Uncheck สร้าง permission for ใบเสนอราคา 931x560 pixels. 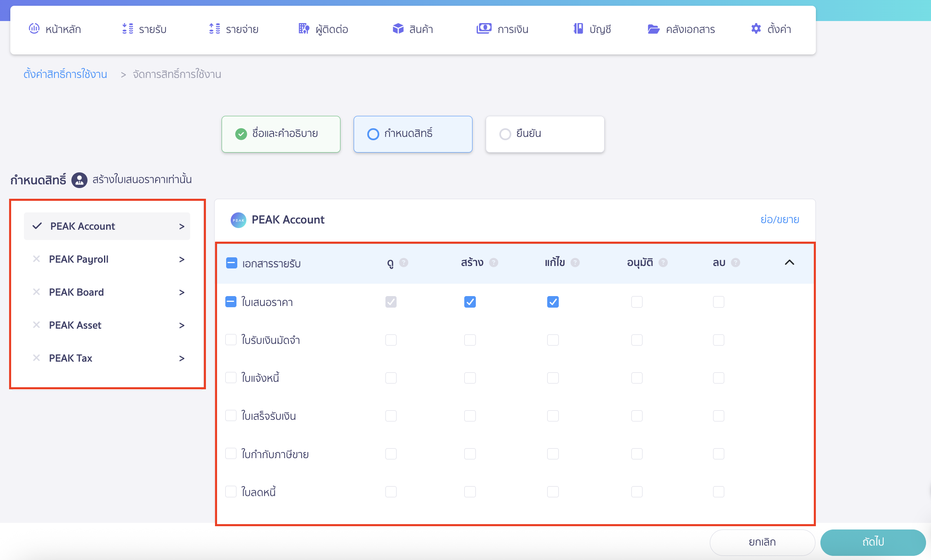pos(470,301)
